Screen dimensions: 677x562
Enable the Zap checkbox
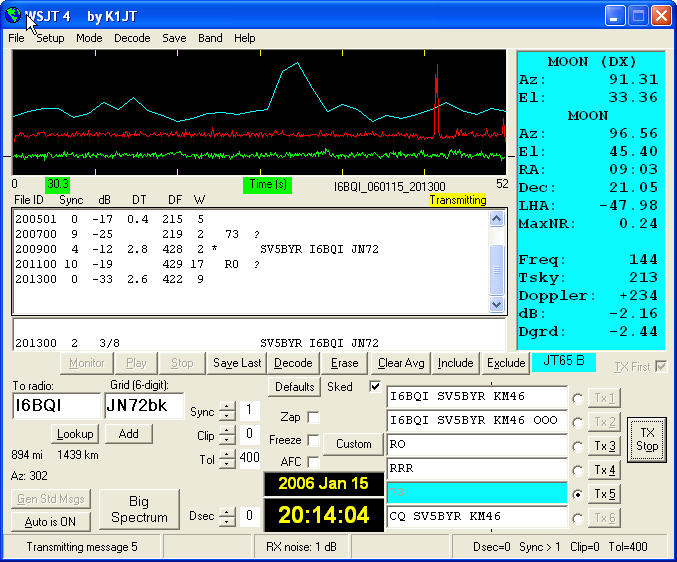(313, 417)
